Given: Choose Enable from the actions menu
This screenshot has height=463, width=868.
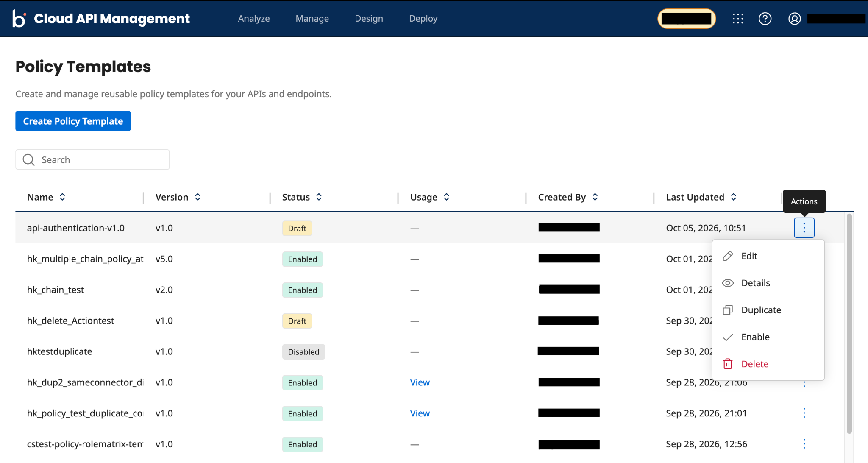Looking at the screenshot, I should tap(768, 337).
